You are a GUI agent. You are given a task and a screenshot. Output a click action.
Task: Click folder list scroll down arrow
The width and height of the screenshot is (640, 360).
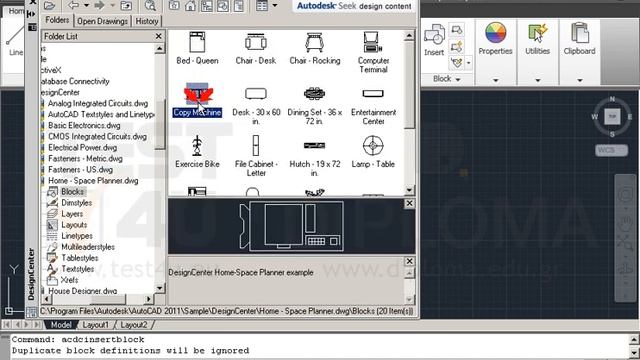159,288
